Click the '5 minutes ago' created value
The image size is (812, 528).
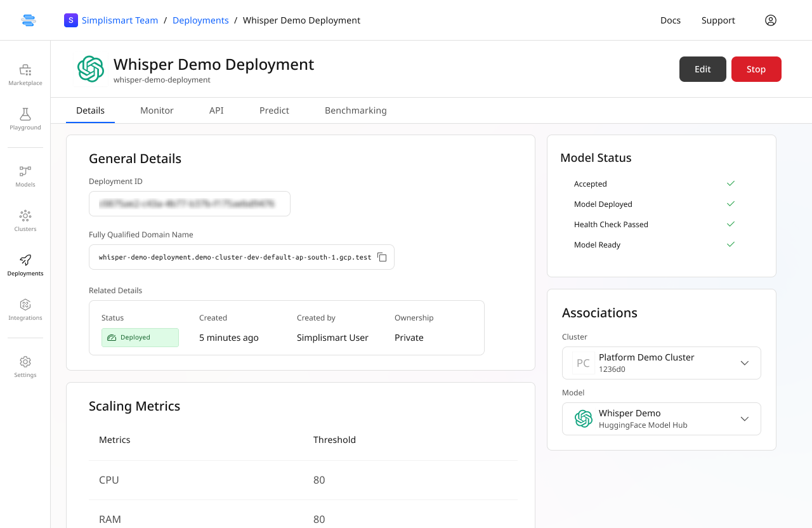[x=229, y=338]
